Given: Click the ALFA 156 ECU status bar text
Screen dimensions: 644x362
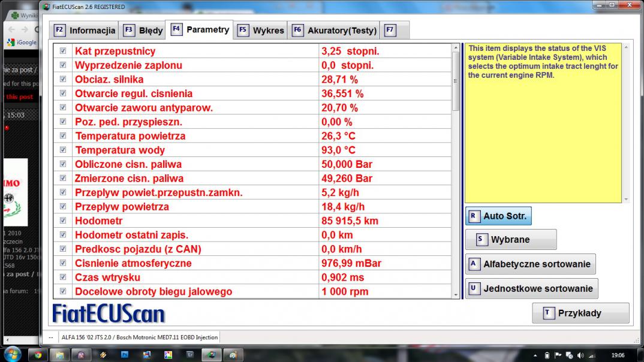Looking at the screenshot, I should [x=140, y=337].
